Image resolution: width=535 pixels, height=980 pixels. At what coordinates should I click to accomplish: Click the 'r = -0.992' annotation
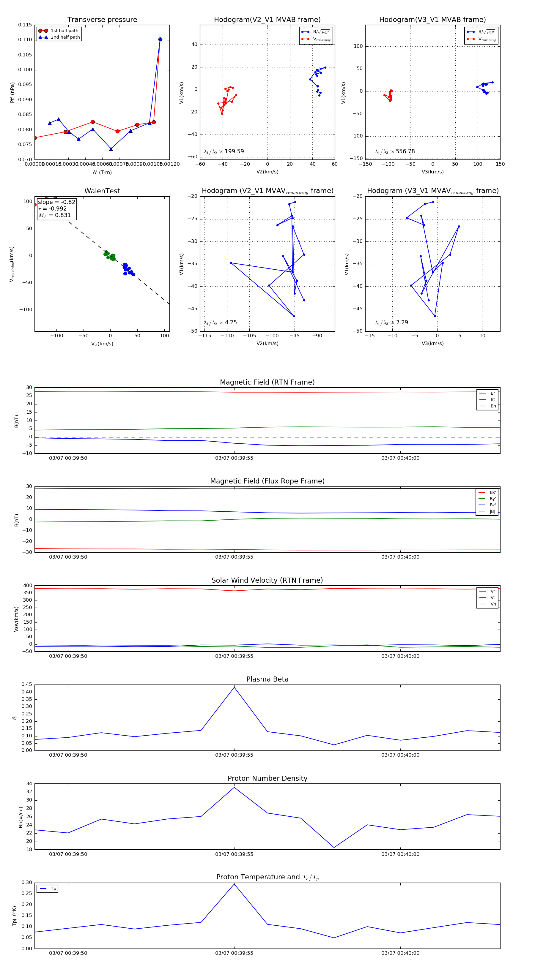coord(53,208)
